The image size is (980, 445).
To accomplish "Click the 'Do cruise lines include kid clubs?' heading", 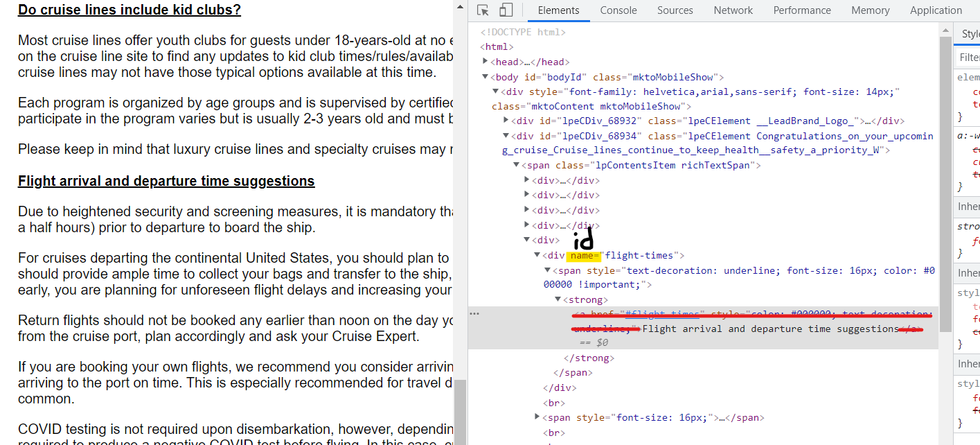I will point(129,10).
